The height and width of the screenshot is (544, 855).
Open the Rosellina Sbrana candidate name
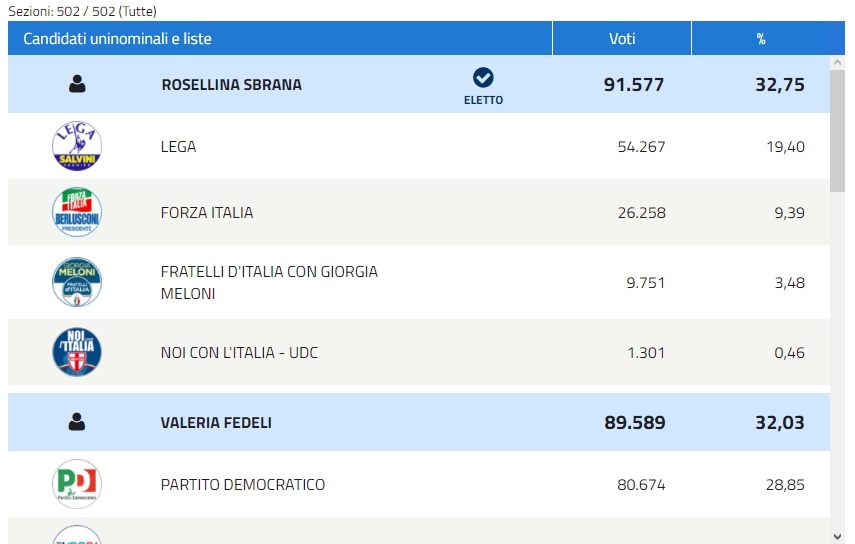click(x=231, y=85)
